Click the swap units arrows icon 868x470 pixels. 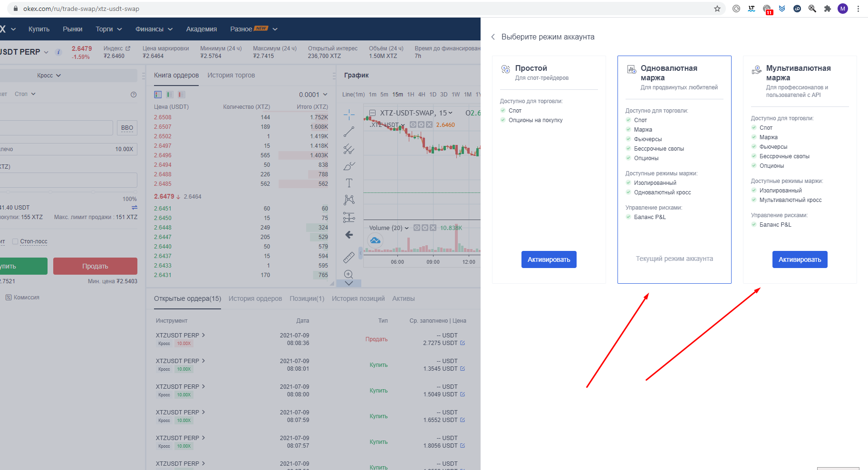point(135,208)
